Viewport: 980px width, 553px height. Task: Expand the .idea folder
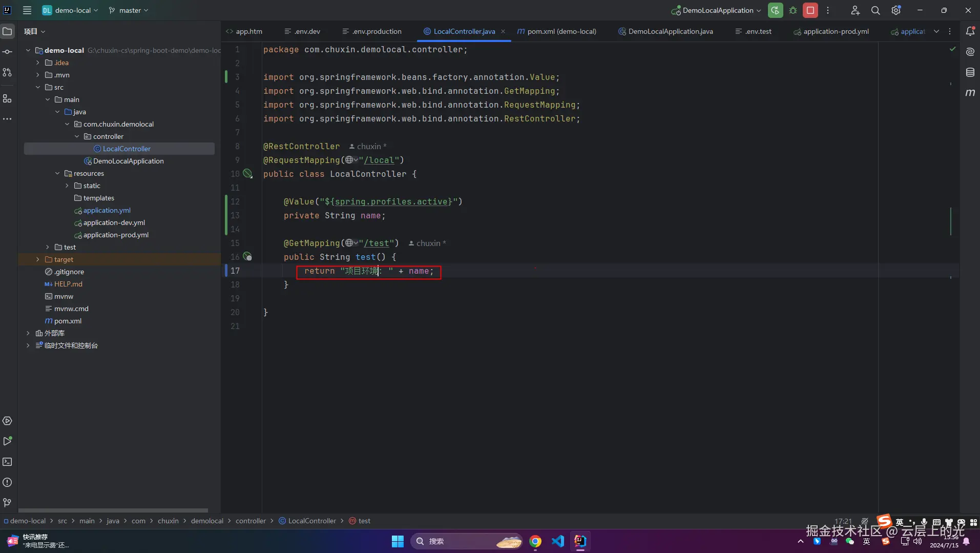point(37,63)
